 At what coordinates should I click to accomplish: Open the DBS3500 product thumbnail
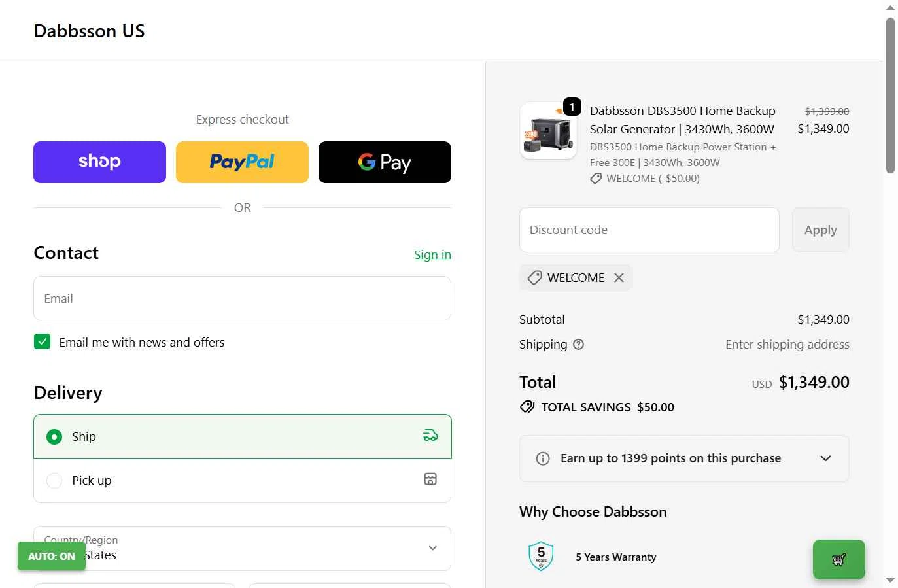coord(548,130)
